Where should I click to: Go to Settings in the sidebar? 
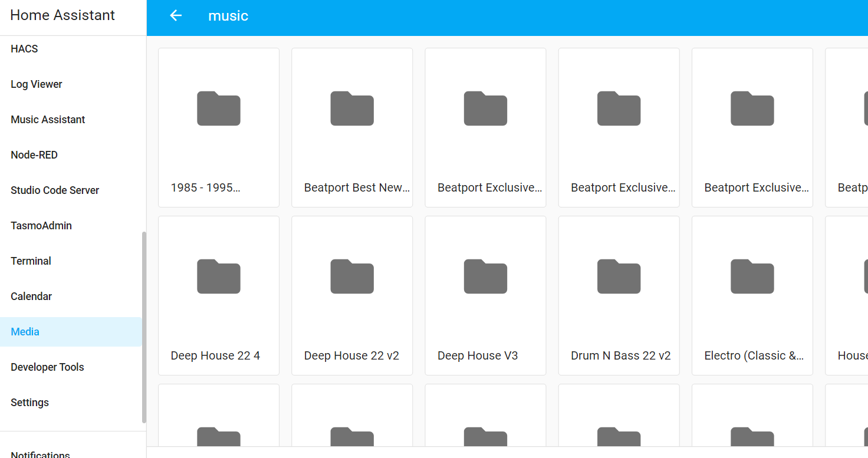pyautogui.click(x=71, y=403)
